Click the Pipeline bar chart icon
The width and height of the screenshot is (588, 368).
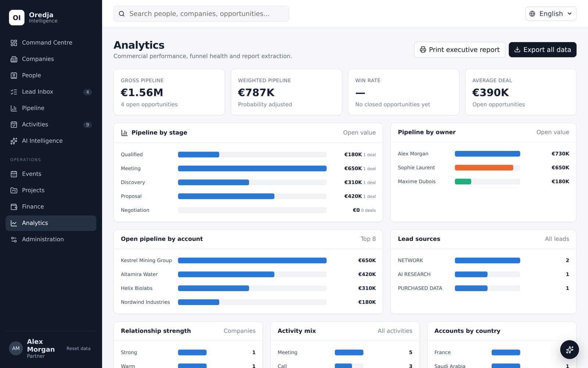point(14,108)
